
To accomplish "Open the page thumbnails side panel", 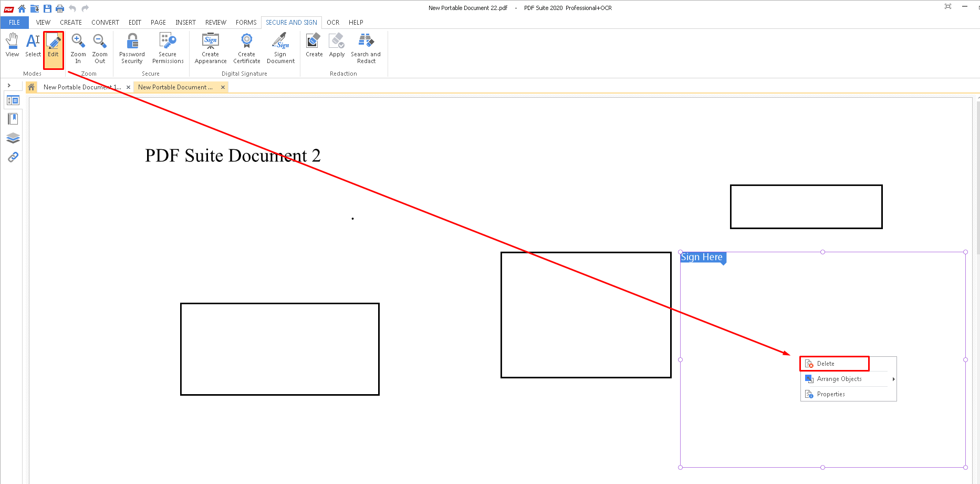I will pos(13,100).
